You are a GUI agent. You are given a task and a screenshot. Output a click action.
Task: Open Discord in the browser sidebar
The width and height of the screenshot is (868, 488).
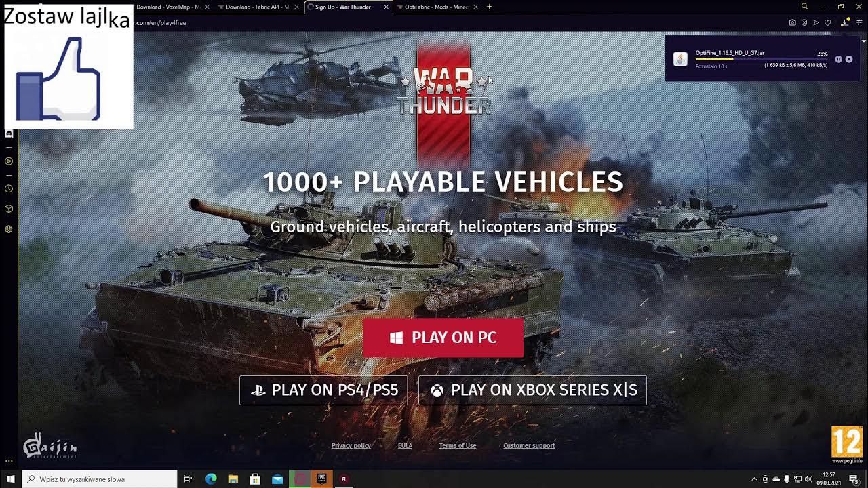(9, 134)
